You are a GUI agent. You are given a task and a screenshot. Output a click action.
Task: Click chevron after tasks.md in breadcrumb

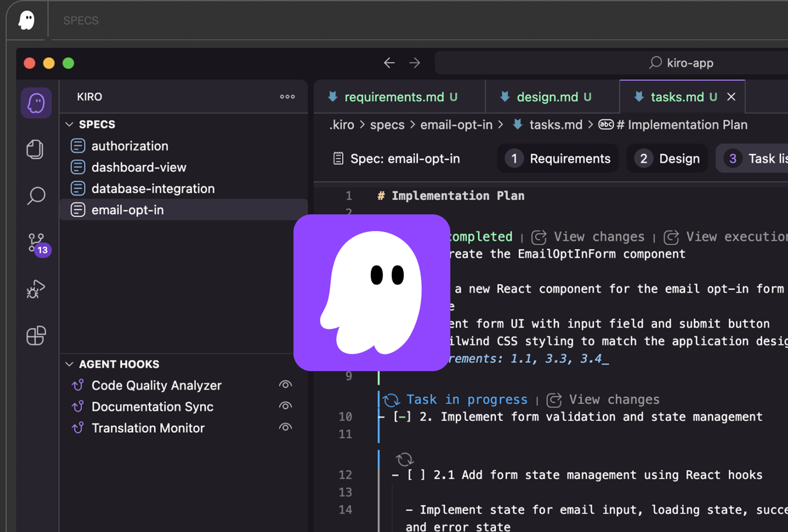coord(590,125)
